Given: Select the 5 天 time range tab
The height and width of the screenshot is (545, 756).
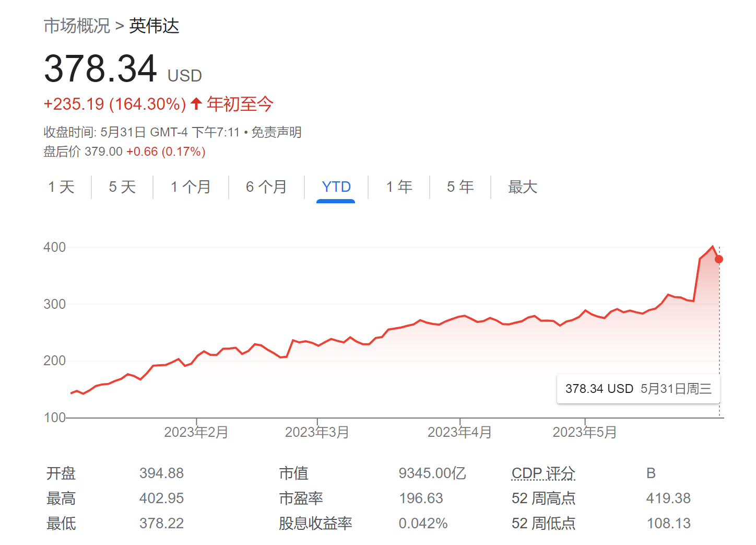Looking at the screenshot, I should click(x=122, y=187).
